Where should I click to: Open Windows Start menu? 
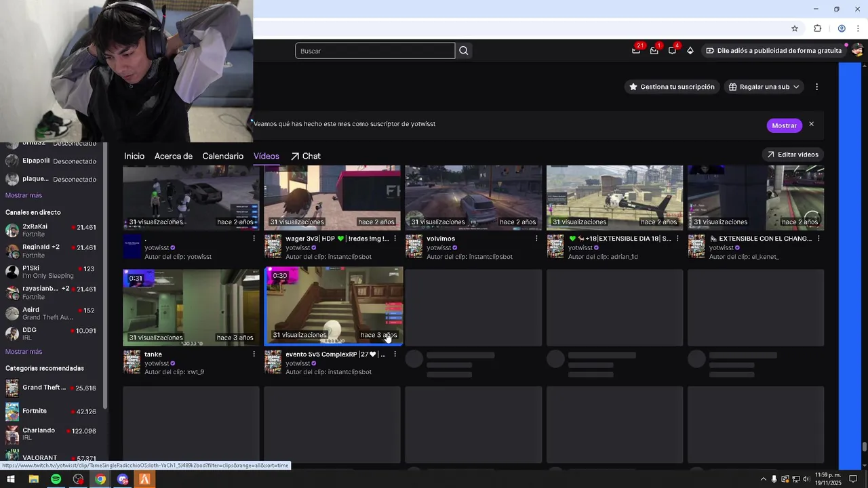pos(11,479)
